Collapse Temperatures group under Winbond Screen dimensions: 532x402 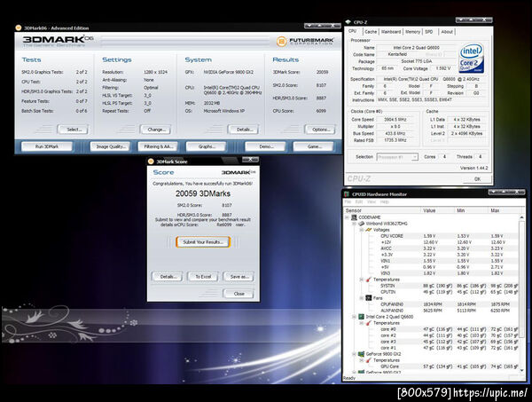pyautogui.click(x=362, y=280)
